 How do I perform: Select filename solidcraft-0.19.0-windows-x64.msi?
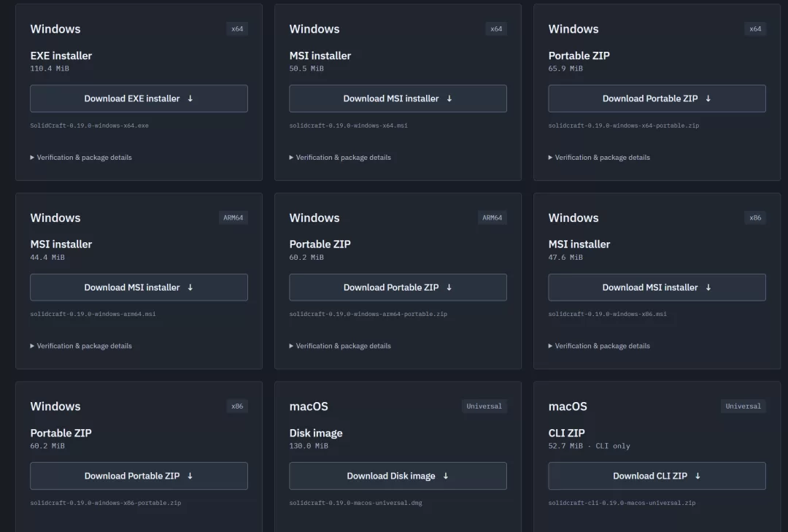click(x=348, y=126)
